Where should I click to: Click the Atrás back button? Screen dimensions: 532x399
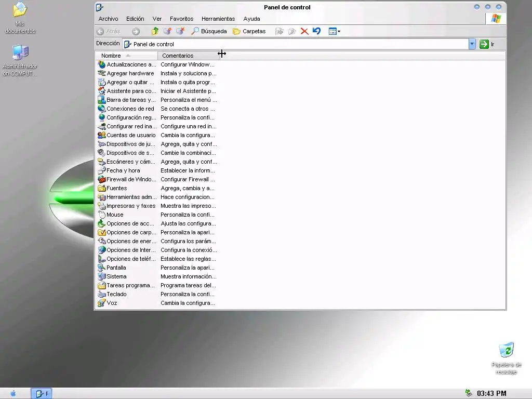tap(109, 31)
